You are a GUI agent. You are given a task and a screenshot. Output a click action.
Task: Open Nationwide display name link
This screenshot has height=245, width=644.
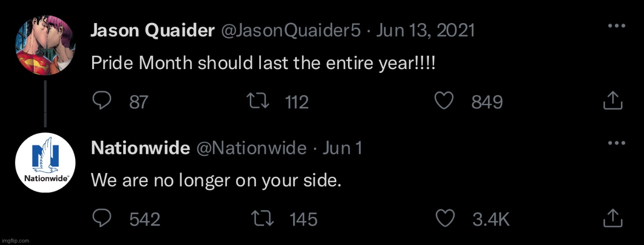tap(140, 147)
